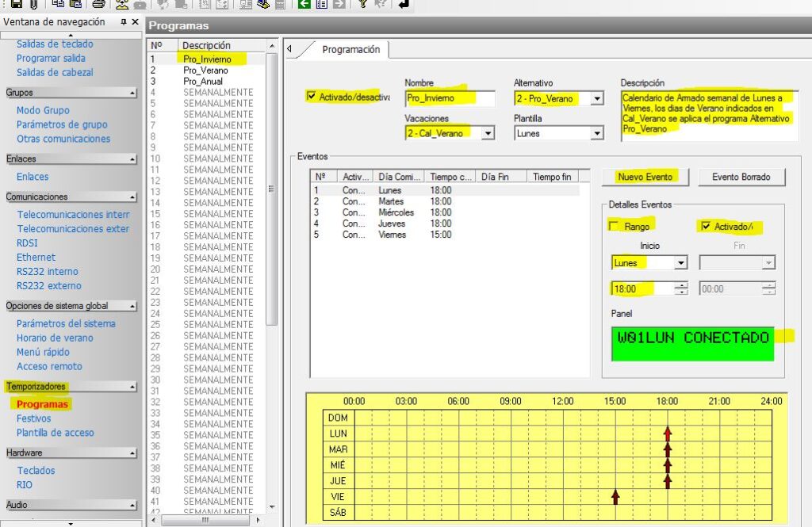Toggle the event Activado checkbox in Detalles Eventos

[705, 226]
